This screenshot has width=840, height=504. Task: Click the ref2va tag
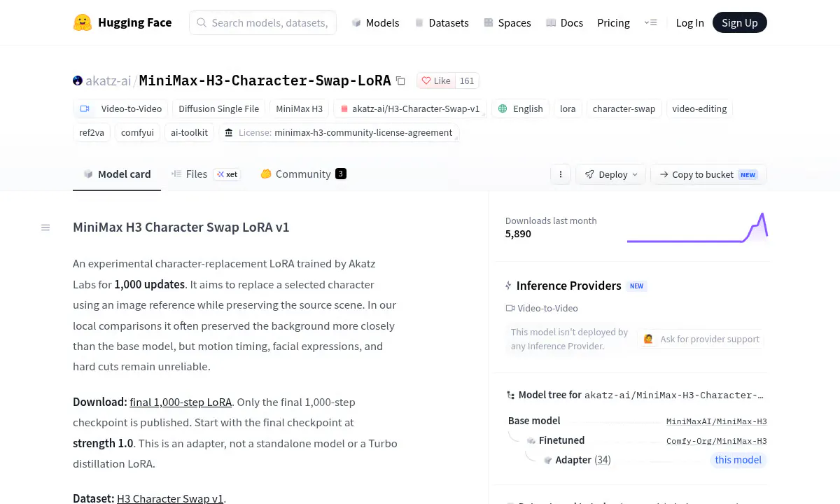[92, 132]
